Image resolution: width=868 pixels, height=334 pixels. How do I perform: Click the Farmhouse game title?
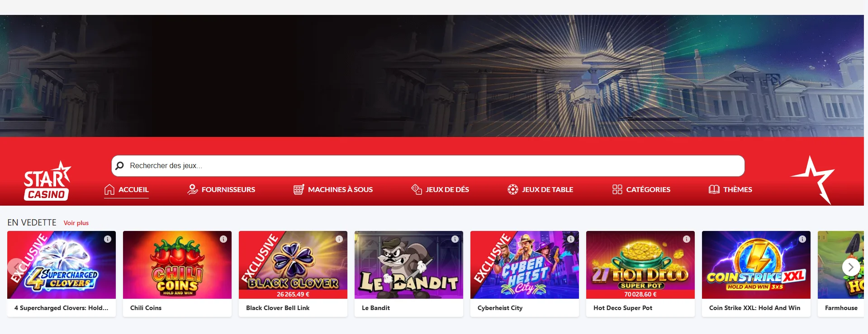pos(841,308)
